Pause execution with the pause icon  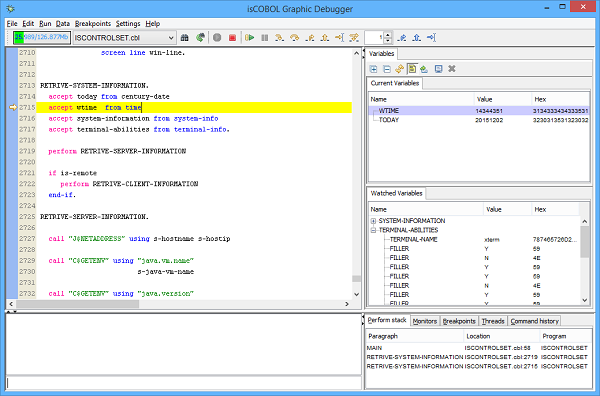tap(264, 37)
